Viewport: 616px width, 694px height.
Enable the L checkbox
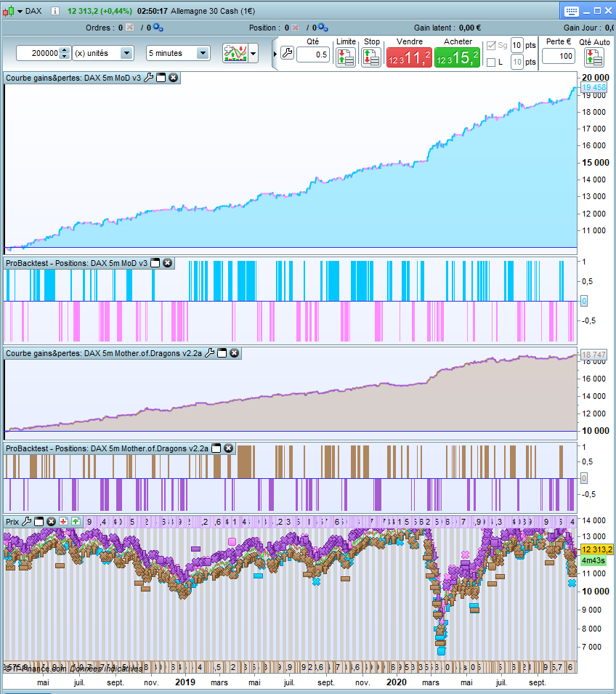[x=491, y=62]
